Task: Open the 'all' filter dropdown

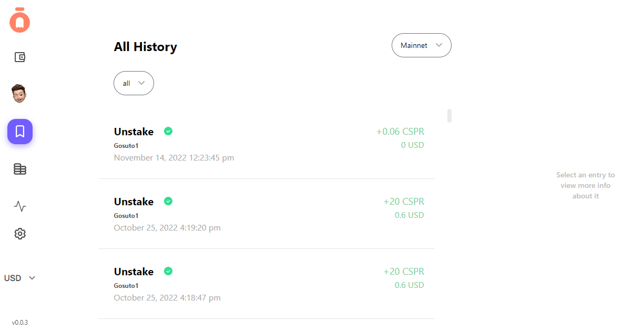Action: coord(134,83)
